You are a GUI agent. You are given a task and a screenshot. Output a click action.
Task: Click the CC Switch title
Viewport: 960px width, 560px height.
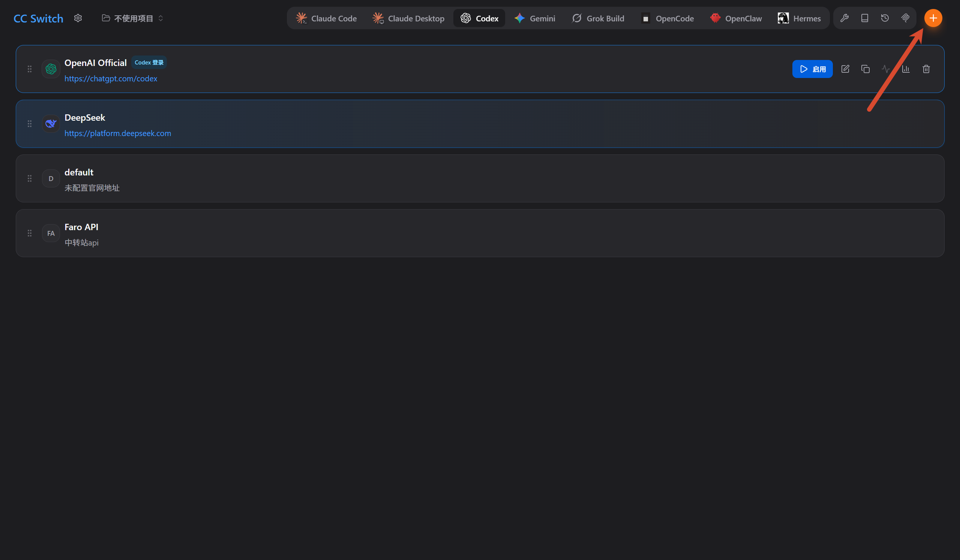click(x=38, y=18)
